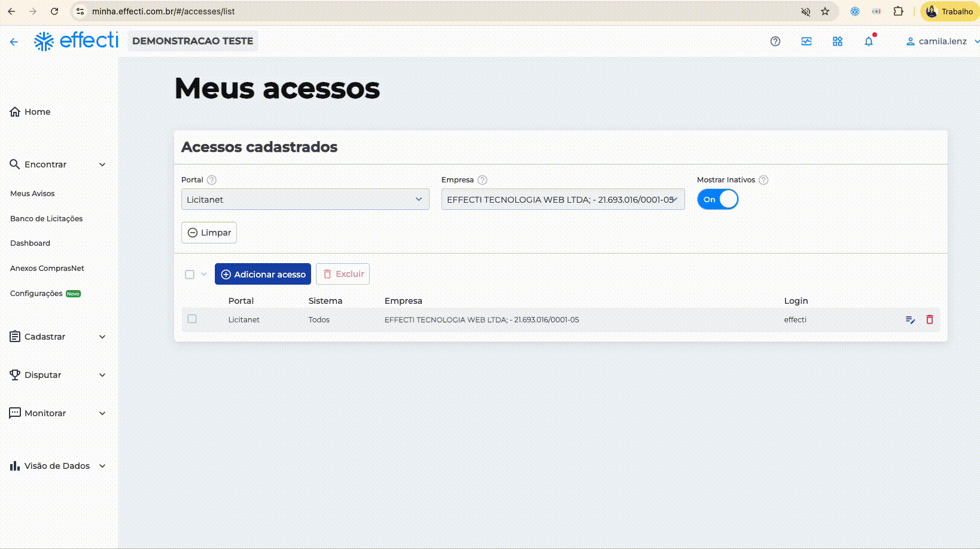This screenshot has height=549, width=980.
Task: Expand the Visão de Dados sidebar section
Action: [102, 466]
